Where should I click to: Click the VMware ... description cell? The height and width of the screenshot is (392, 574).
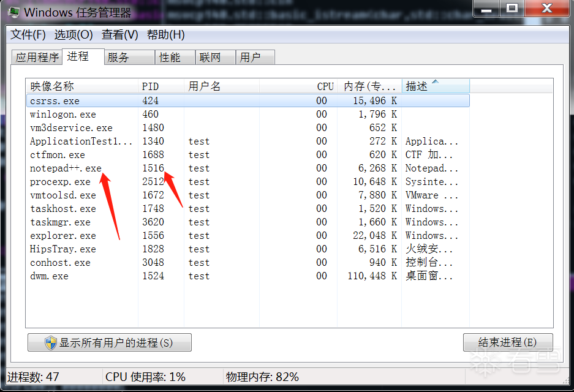click(432, 195)
